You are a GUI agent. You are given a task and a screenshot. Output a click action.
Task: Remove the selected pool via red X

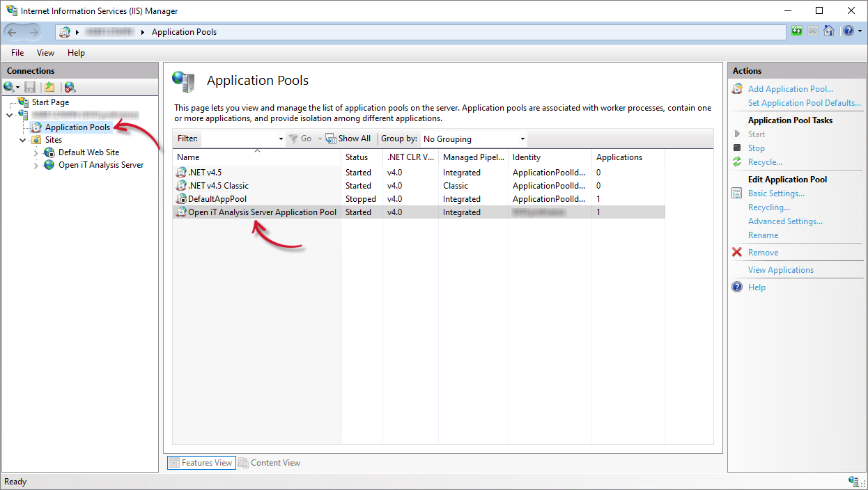click(737, 252)
